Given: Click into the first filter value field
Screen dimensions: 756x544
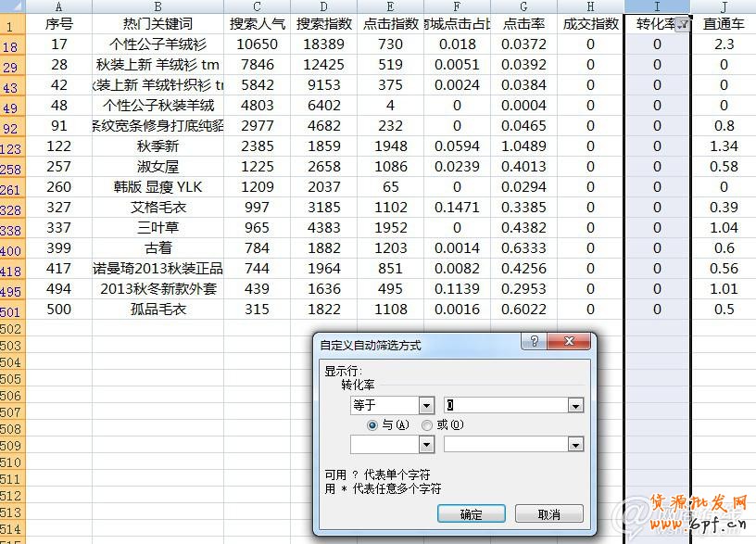Looking at the screenshot, I should click(506, 406).
